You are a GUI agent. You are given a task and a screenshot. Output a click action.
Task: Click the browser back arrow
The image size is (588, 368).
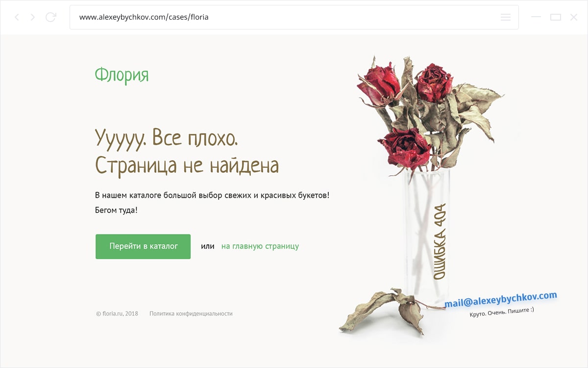tap(17, 17)
